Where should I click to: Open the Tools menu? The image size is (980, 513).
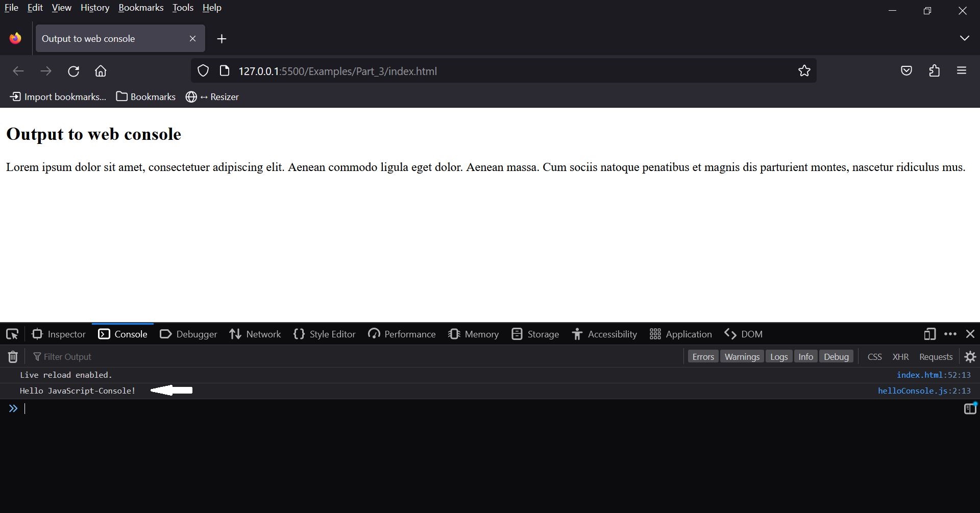click(182, 7)
